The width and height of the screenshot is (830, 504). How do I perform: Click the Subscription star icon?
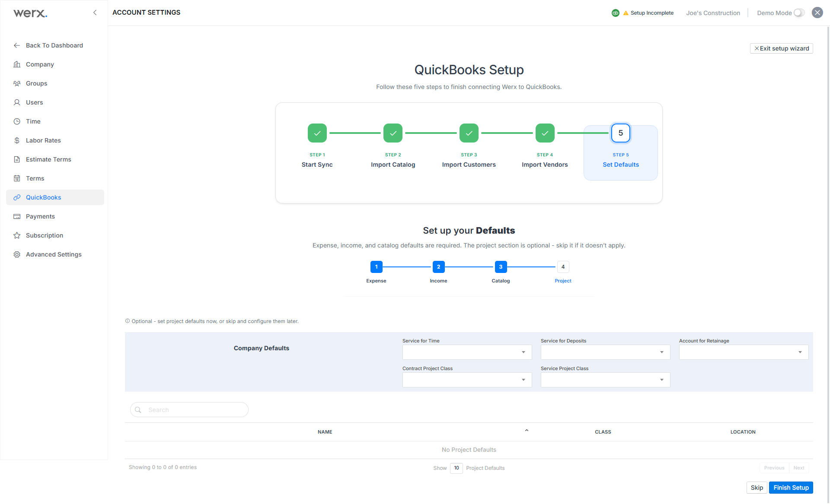pyautogui.click(x=17, y=235)
